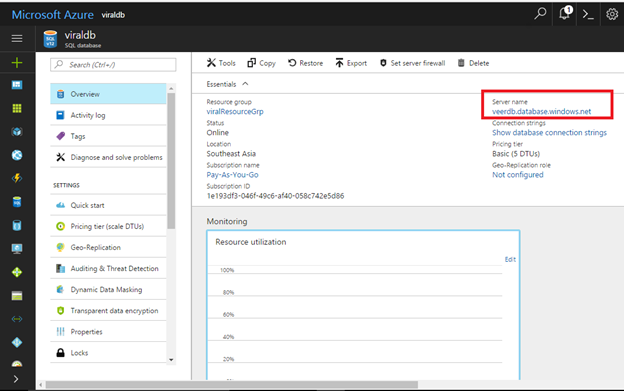The height and width of the screenshot is (391, 624).
Task: Select Activity log menu item
Action: pyautogui.click(x=108, y=115)
